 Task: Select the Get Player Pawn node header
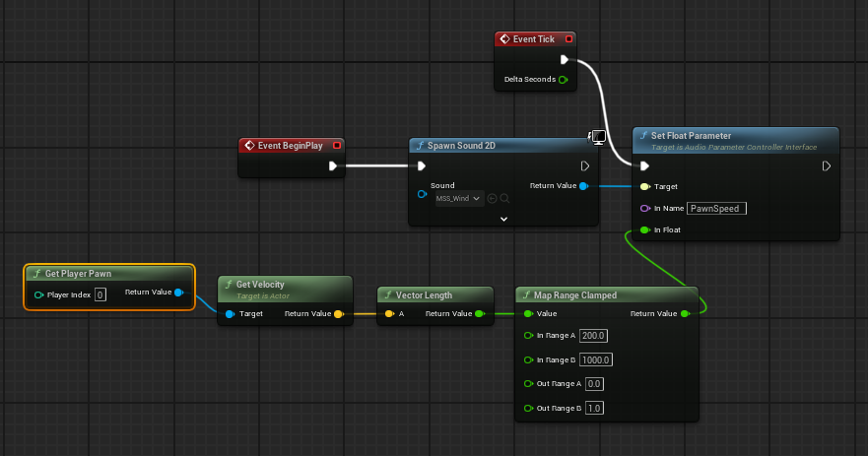click(x=109, y=274)
